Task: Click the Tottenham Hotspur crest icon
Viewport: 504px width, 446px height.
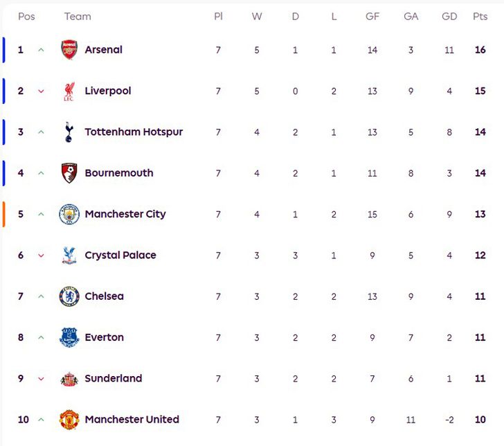Action: 69,132
